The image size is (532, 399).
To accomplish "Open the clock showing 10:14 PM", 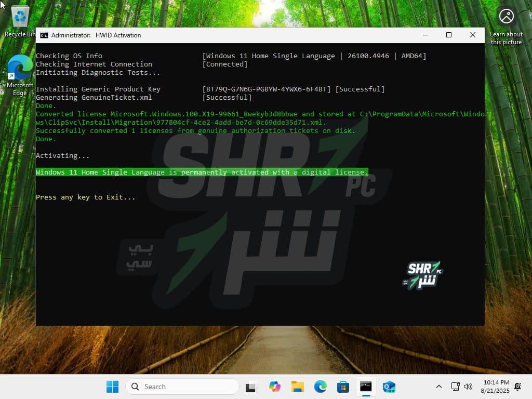I will click(495, 387).
